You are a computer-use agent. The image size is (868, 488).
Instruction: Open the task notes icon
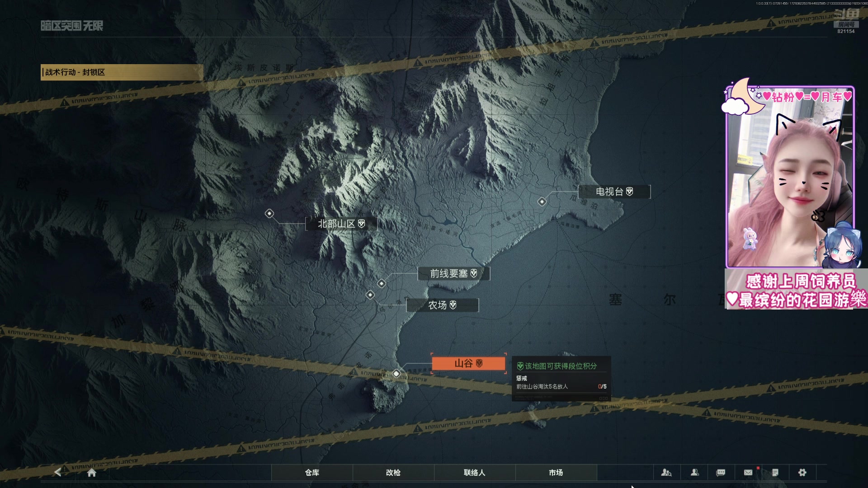(x=775, y=473)
